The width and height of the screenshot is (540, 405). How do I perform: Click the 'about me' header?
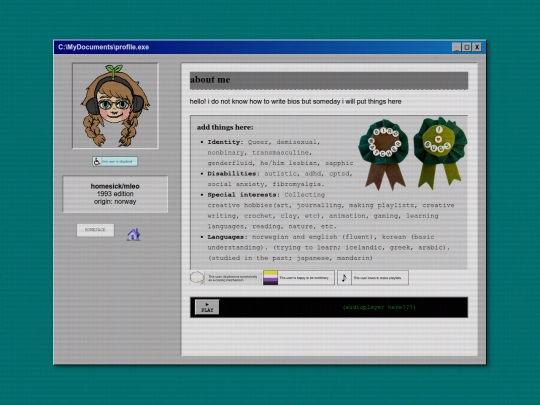point(329,80)
